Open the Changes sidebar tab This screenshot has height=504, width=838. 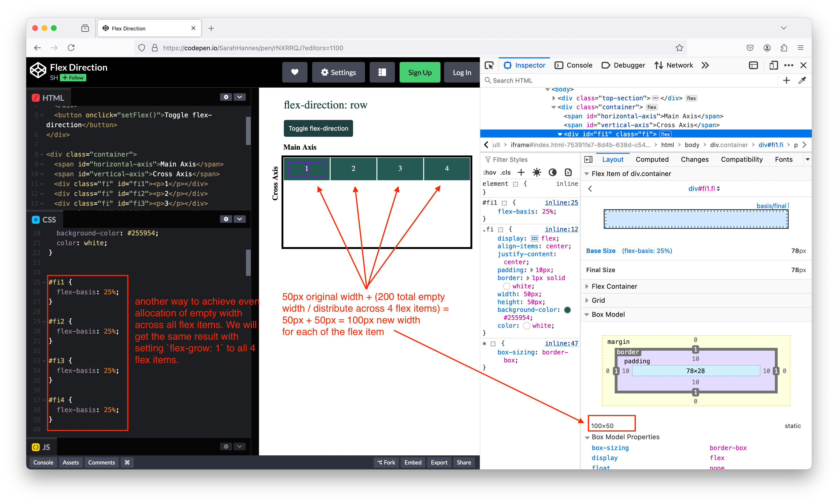pyautogui.click(x=695, y=159)
